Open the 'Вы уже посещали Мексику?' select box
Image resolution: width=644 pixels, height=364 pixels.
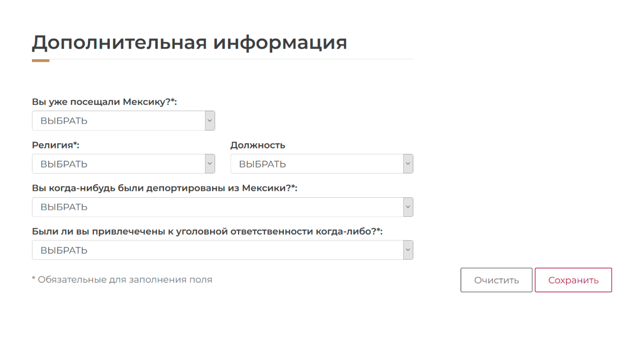point(119,120)
